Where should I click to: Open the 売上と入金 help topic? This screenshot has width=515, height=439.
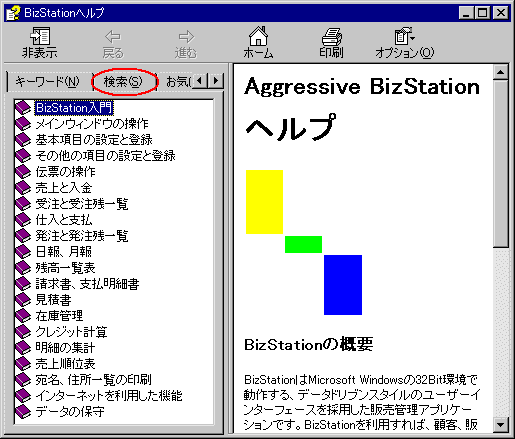(x=64, y=188)
